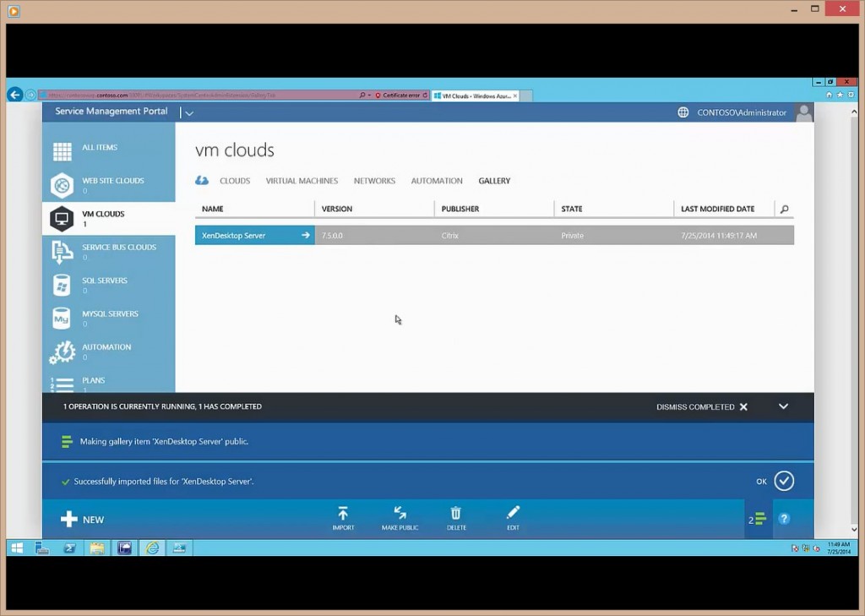
Task: Toggle the running operations count indicator
Action: (757, 520)
